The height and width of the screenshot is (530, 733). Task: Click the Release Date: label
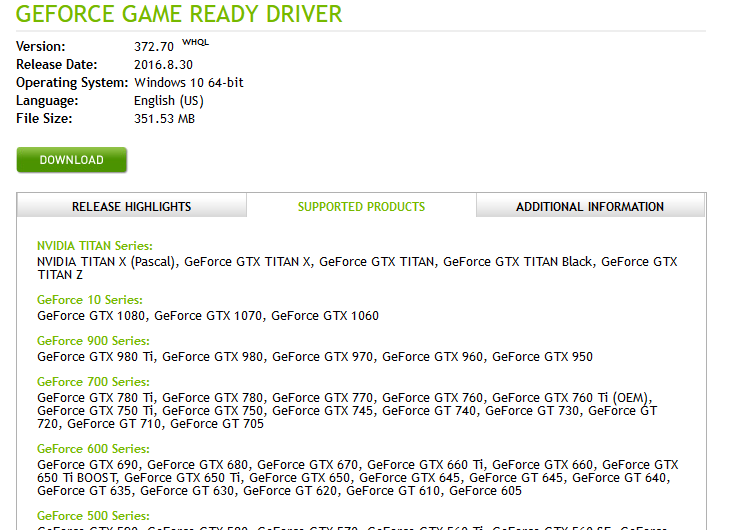click(x=57, y=64)
